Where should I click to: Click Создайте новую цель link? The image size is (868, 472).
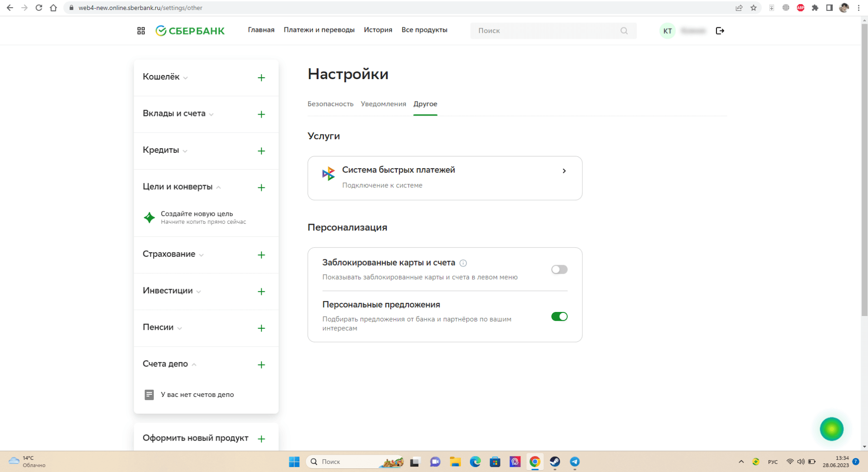click(197, 214)
